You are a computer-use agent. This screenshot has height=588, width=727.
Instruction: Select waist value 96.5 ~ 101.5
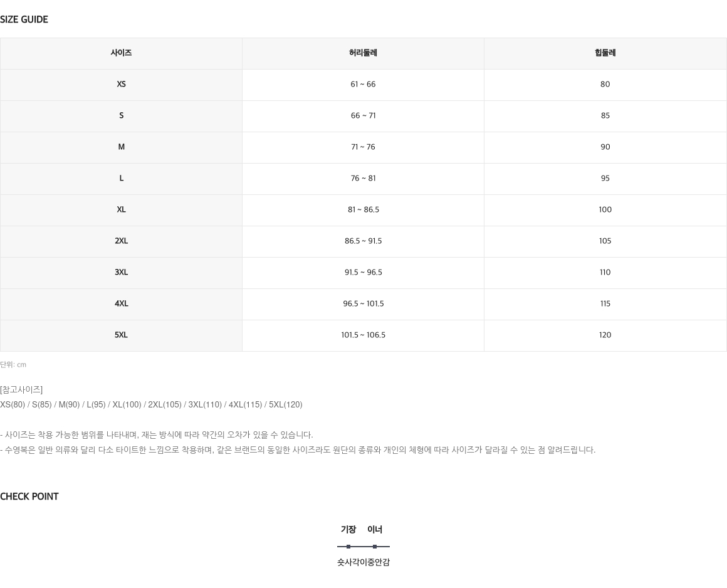363,304
